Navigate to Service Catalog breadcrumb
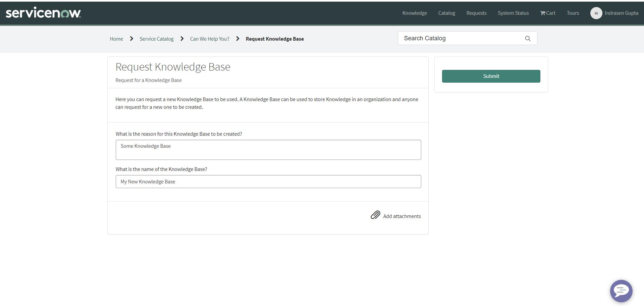The image size is (644, 306). (157, 39)
